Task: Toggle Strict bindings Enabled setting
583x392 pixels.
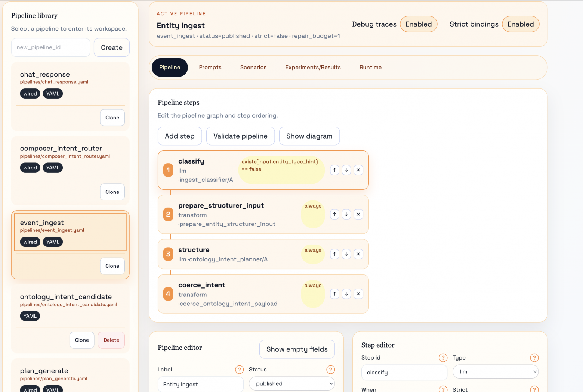Action: pos(521,24)
